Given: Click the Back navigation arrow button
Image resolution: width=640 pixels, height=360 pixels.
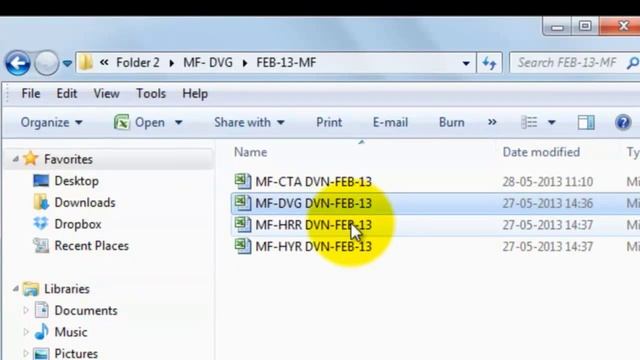Looking at the screenshot, I should (x=18, y=63).
